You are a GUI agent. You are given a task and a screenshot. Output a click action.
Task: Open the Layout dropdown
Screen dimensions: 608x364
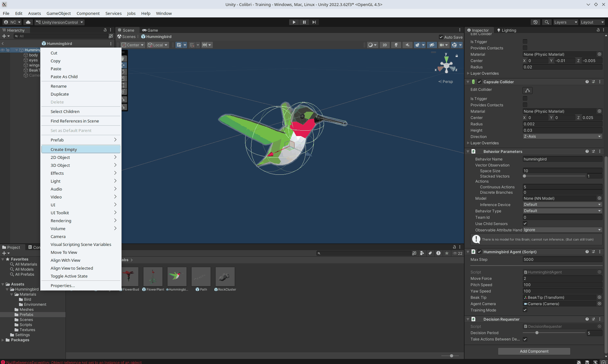click(x=592, y=22)
